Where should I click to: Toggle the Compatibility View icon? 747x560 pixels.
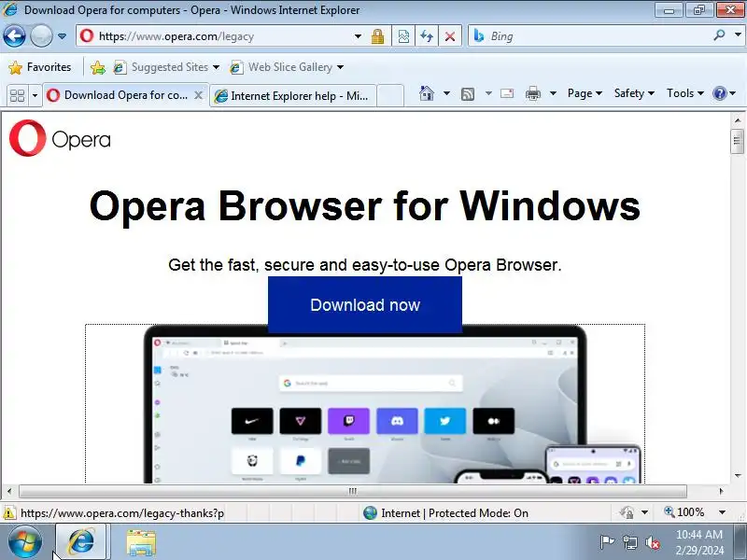point(403,36)
